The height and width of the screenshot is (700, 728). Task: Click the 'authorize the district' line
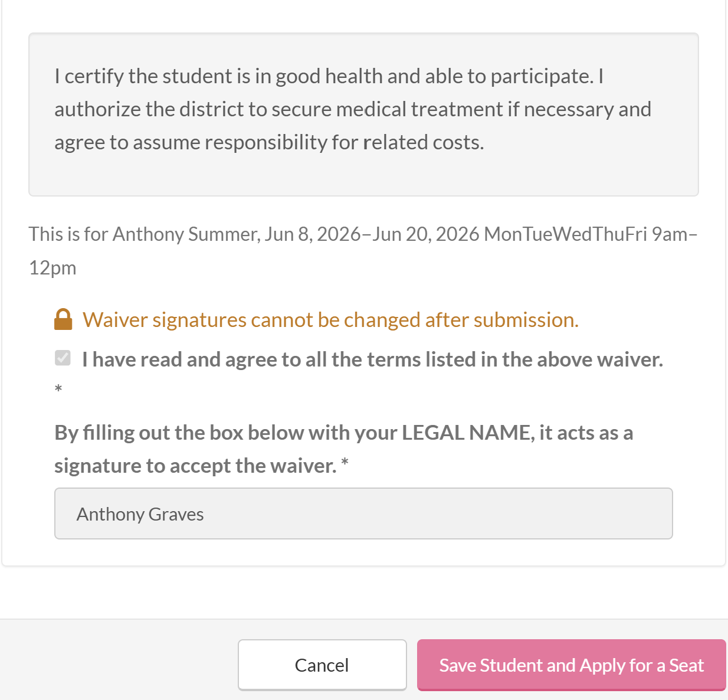[353, 109]
